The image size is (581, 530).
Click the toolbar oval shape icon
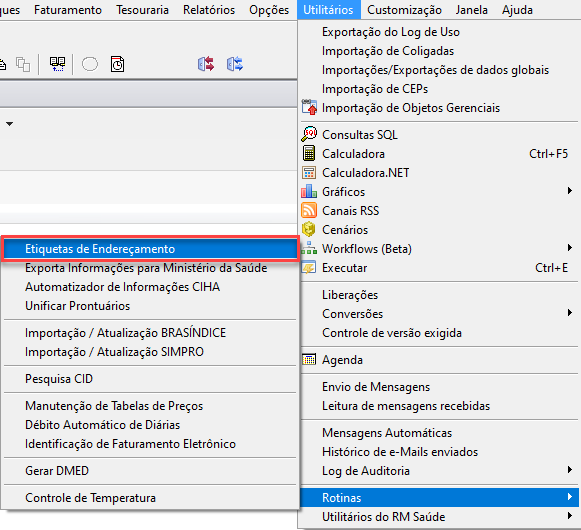click(x=90, y=64)
